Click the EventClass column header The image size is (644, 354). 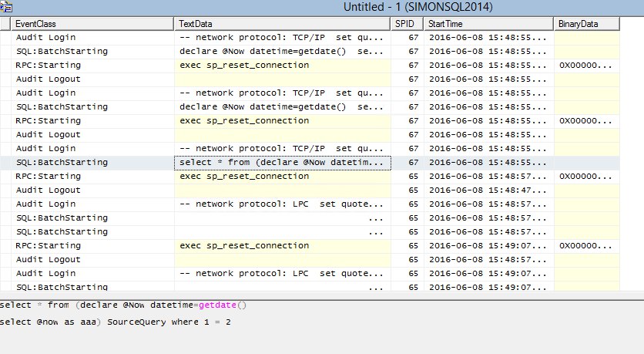pos(92,24)
